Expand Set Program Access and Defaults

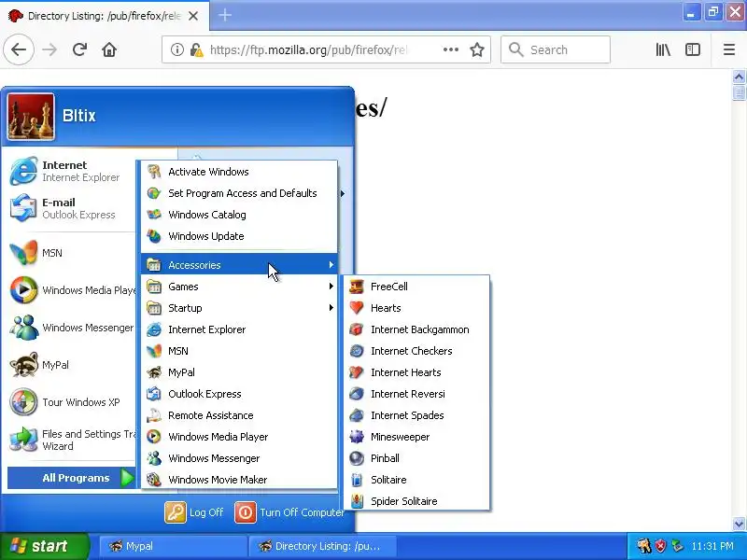[x=239, y=193]
